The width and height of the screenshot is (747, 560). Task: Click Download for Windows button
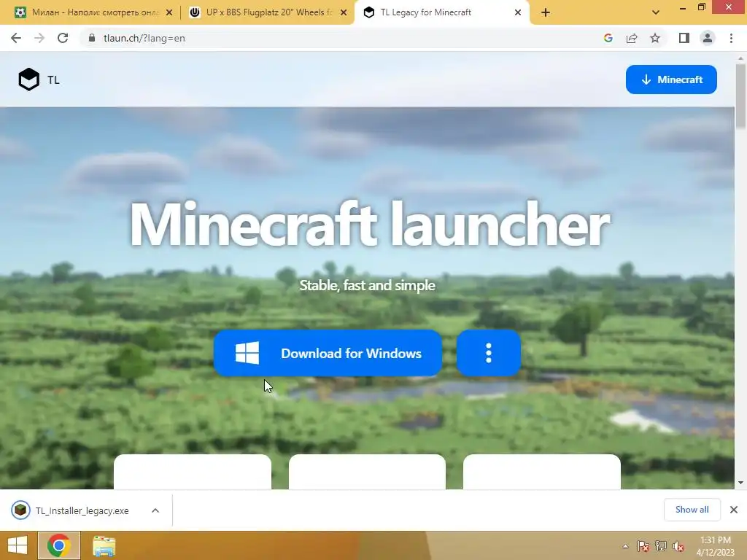pyautogui.click(x=328, y=353)
